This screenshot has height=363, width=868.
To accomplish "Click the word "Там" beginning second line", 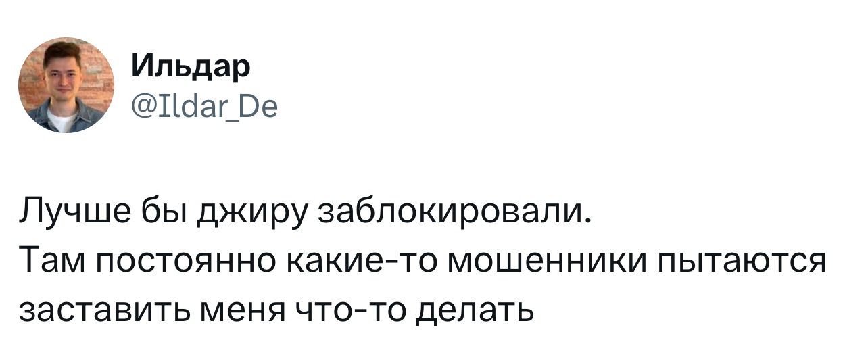I will point(52,260).
